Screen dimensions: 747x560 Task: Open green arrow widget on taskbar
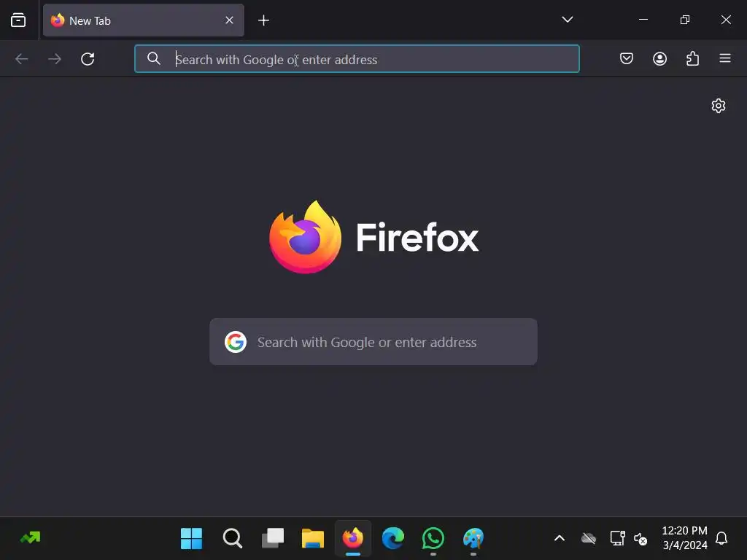(31, 538)
